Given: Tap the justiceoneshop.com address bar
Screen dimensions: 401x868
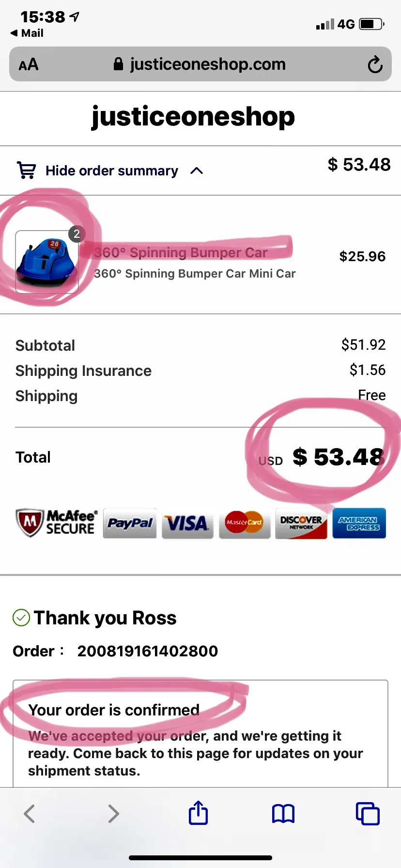Looking at the screenshot, I should (200, 64).
